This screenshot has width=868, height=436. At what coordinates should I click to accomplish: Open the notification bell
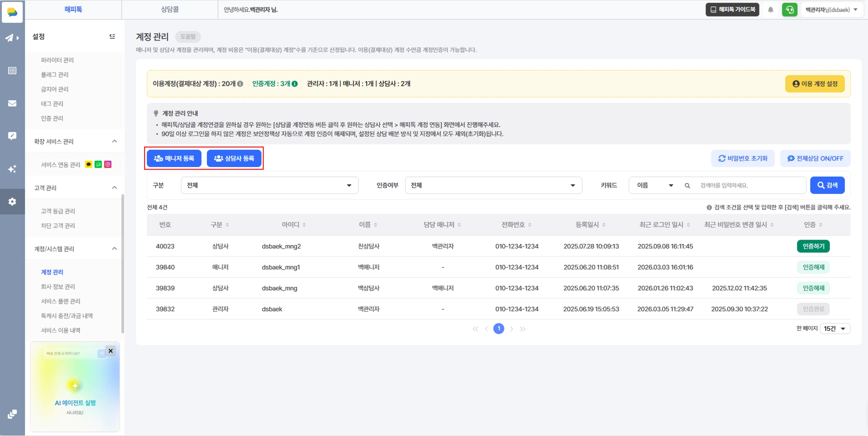pos(771,10)
